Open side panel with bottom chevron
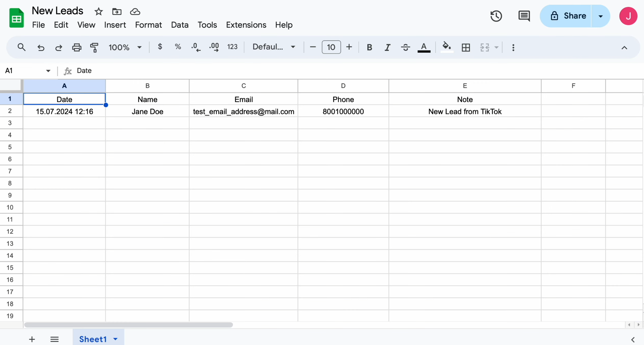The width and height of the screenshot is (644, 345). (633, 340)
